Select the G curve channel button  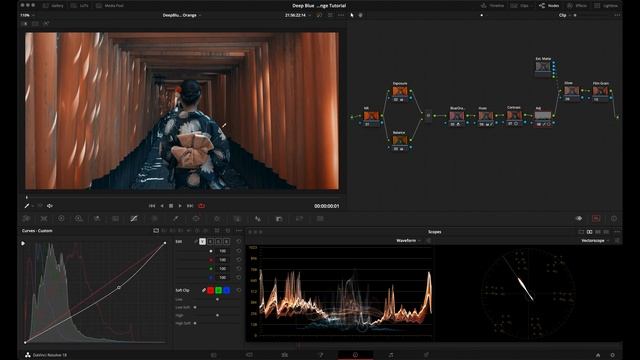(x=218, y=242)
